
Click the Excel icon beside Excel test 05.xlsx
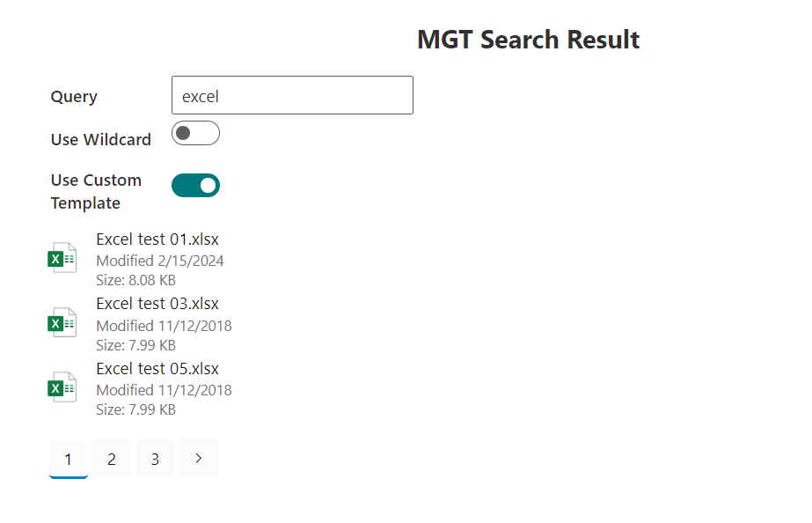pos(62,387)
